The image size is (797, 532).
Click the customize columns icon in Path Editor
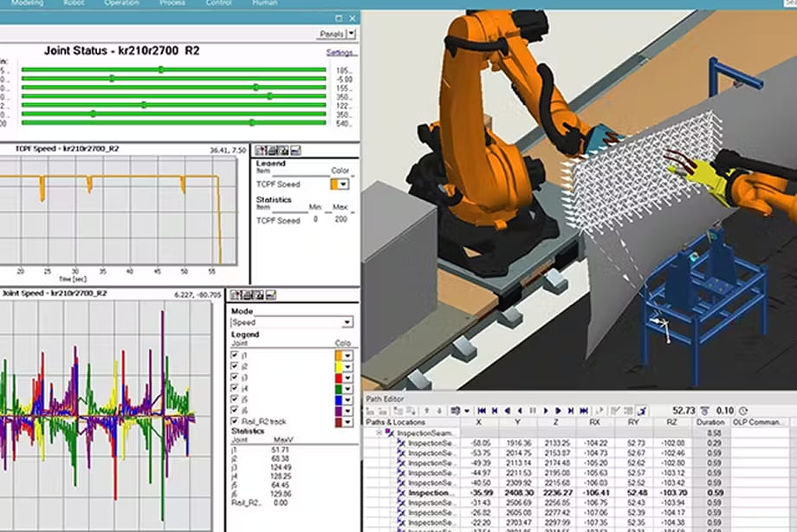(x=456, y=411)
